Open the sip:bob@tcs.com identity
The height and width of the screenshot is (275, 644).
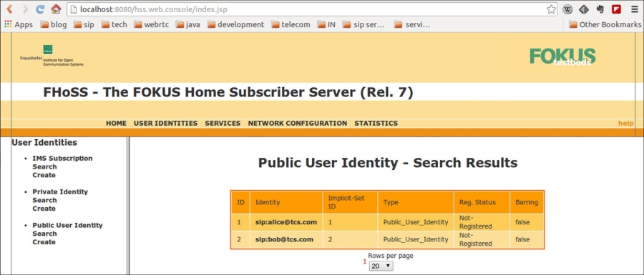pos(284,239)
